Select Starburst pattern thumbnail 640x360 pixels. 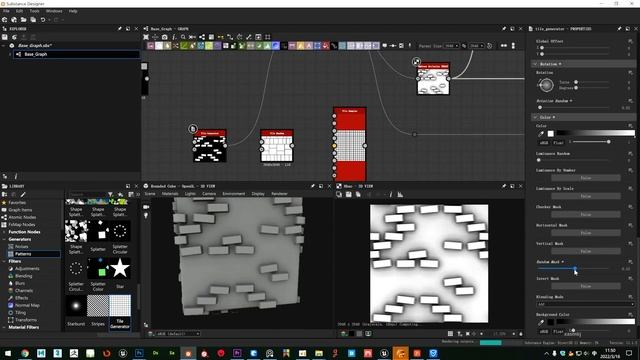(x=76, y=306)
